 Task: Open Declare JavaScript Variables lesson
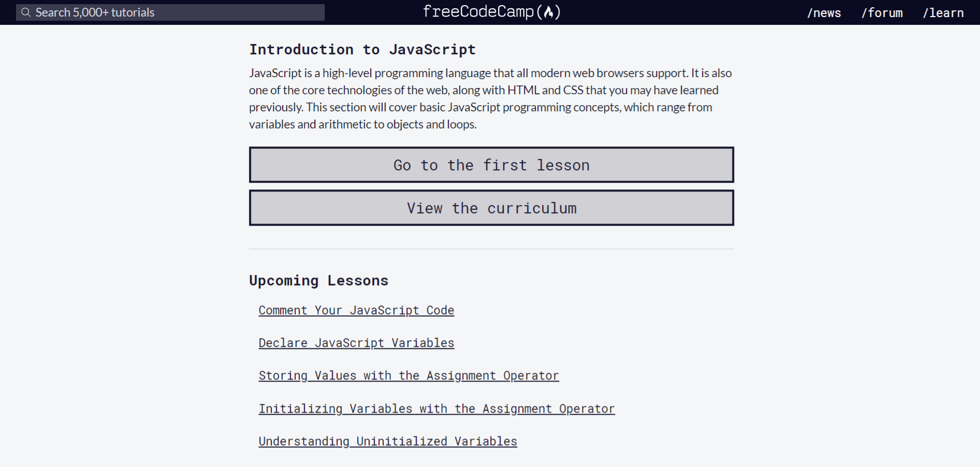tap(356, 343)
